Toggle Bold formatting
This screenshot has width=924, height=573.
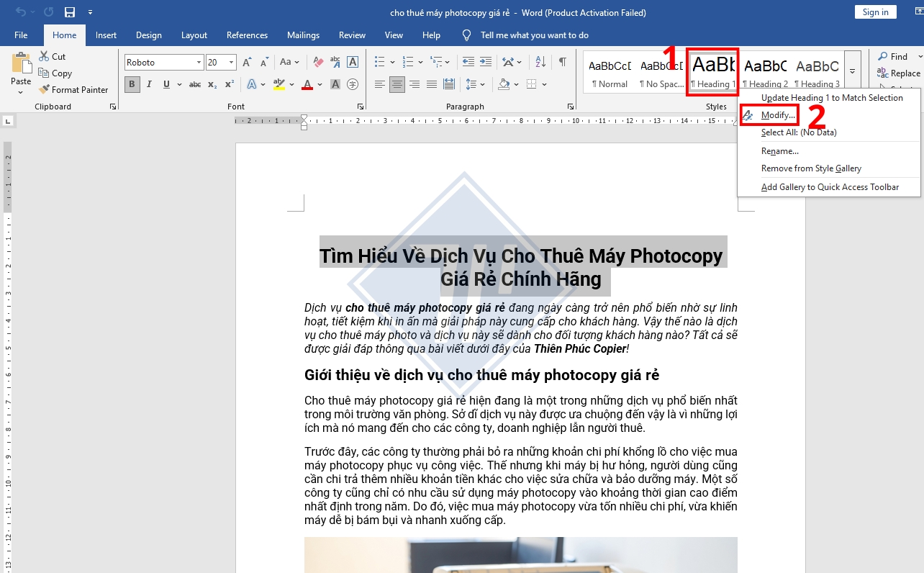click(x=132, y=85)
